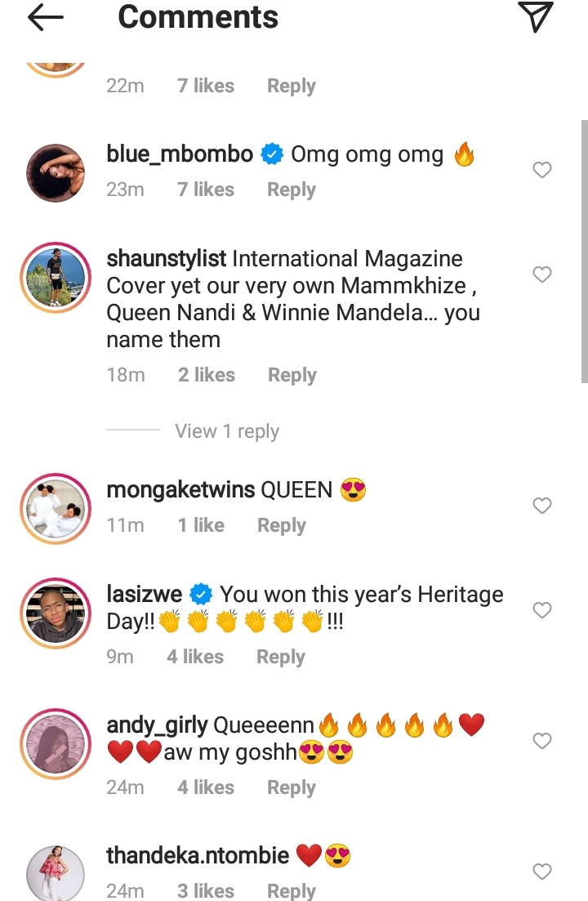
Task: Open the andy_girly username link
Action: [x=157, y=725]
